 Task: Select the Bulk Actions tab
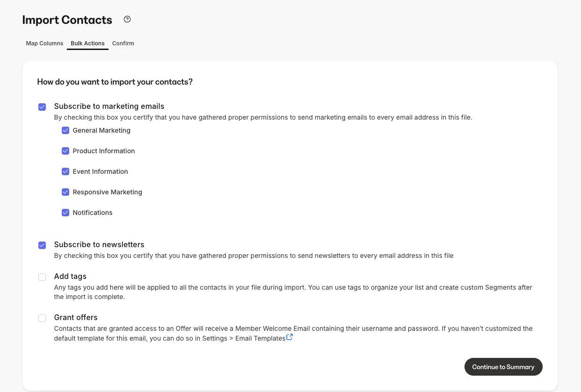87,43
